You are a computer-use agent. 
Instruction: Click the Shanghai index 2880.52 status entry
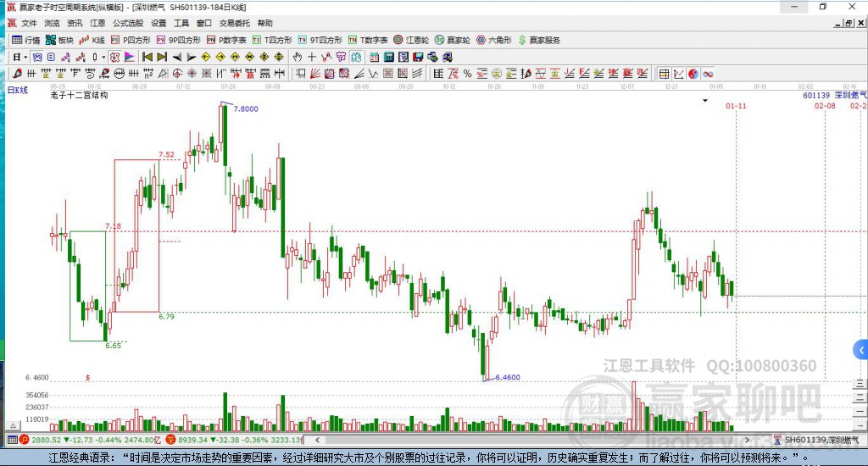point(92,440)
